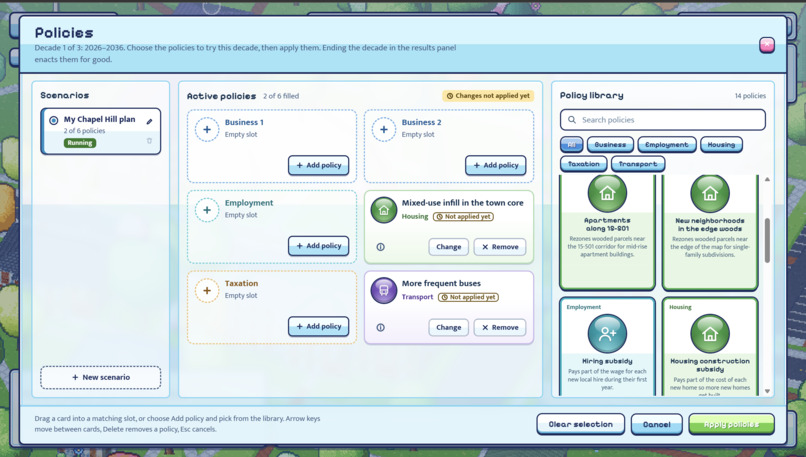Click the Changes not applied yet badge
The image size is (806, 457).
click(x=488, y=96)
